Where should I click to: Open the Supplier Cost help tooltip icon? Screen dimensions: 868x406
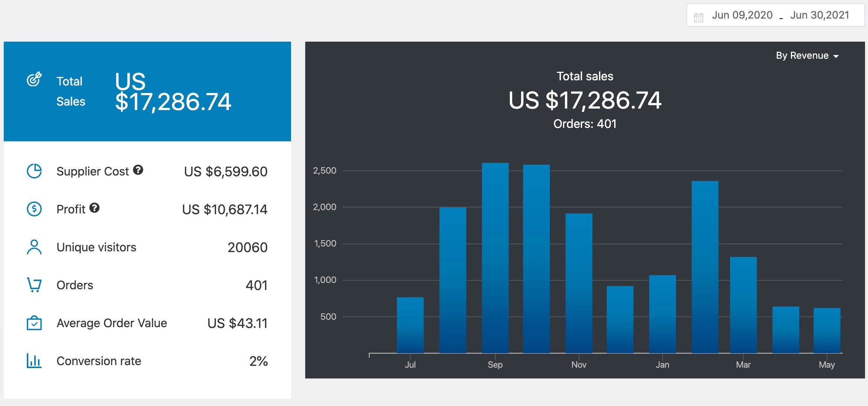(138, 170)
